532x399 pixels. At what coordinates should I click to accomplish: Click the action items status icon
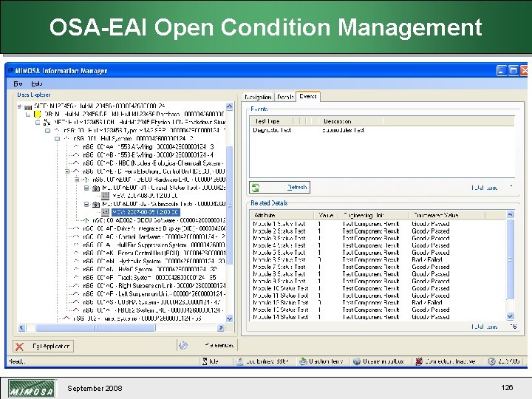coord(303,361)
